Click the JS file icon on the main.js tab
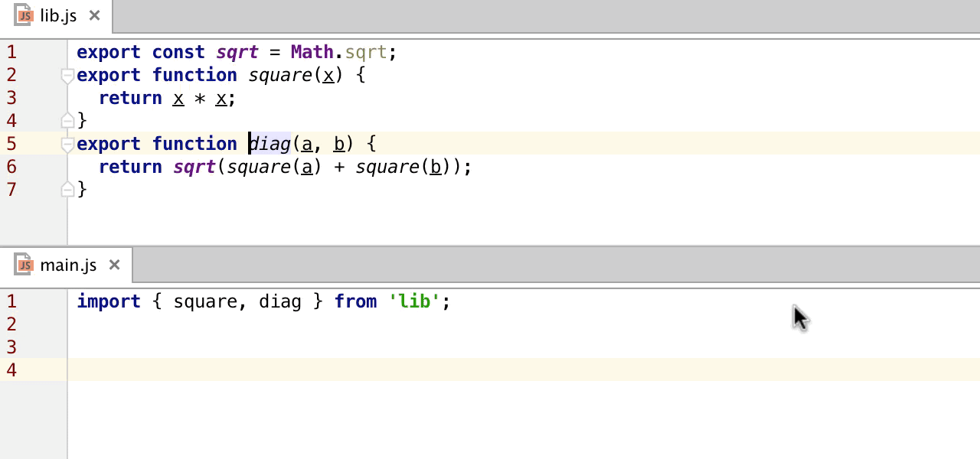The width and height of the screenshot is (980, 459). [24, 265]
